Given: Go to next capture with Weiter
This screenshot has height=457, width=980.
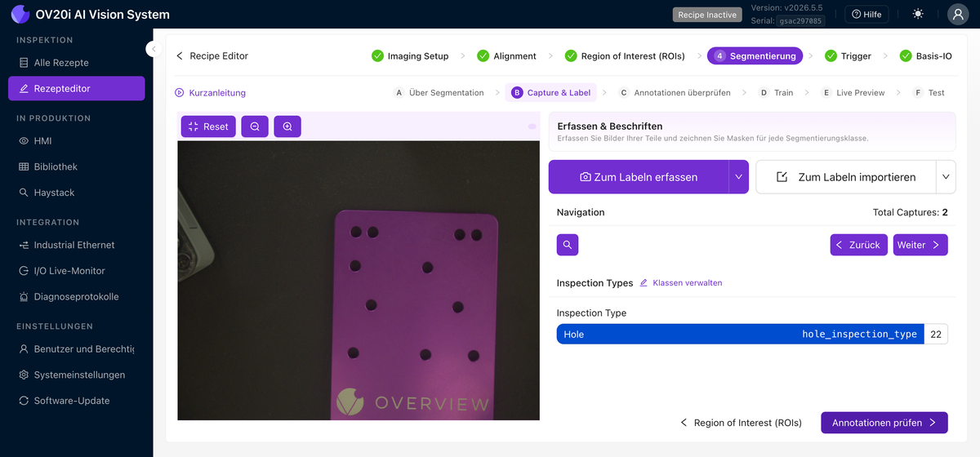Looking at the screenshot, I should click(x=920, y=245).
